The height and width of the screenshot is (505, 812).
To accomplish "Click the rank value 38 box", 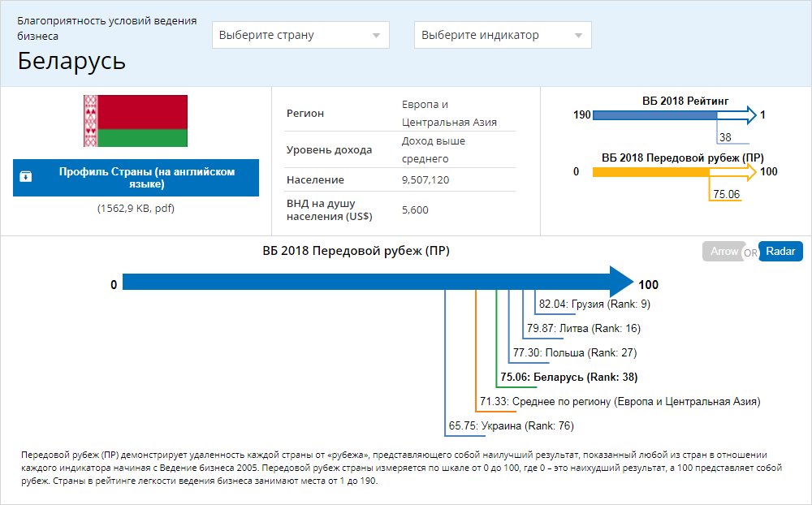I will click(x=726, y=137).
